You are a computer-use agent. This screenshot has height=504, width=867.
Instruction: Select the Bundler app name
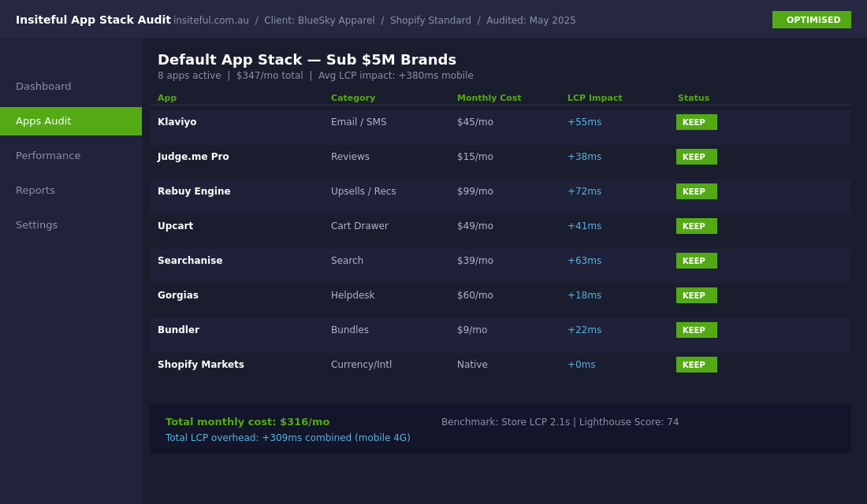(178, 330)
